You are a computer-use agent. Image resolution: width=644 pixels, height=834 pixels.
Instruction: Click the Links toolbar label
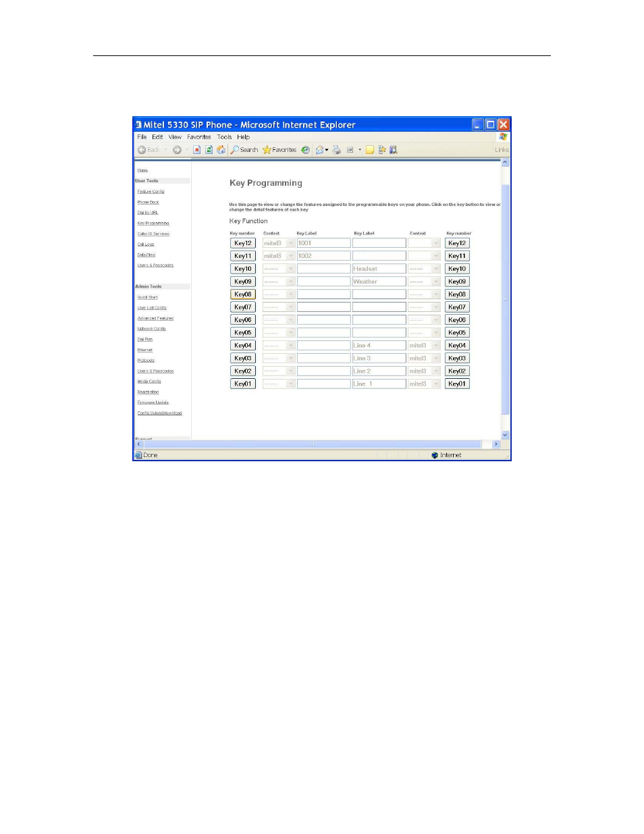[502, 150]
